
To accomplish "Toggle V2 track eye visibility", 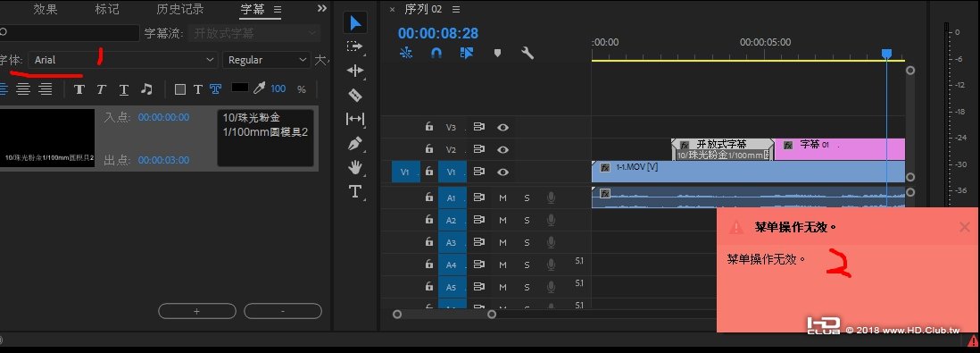I will pos(502,149).
